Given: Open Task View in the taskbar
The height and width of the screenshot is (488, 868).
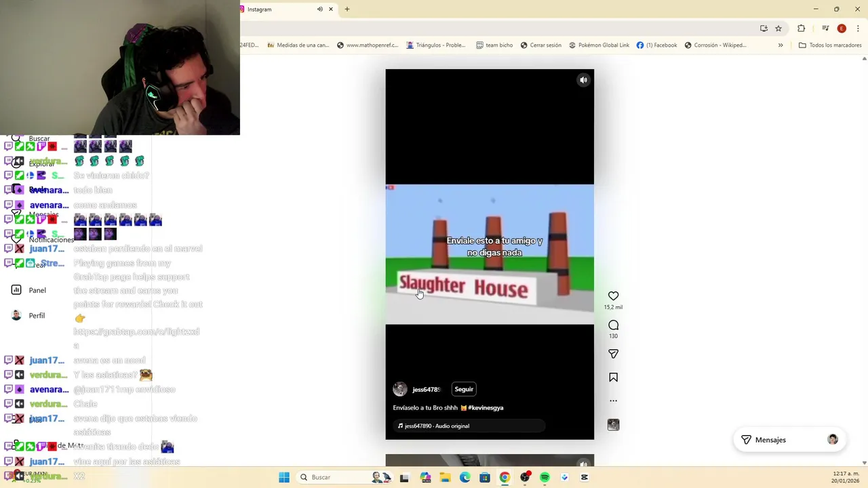Looking at the screenshot, I should (404, 477).
